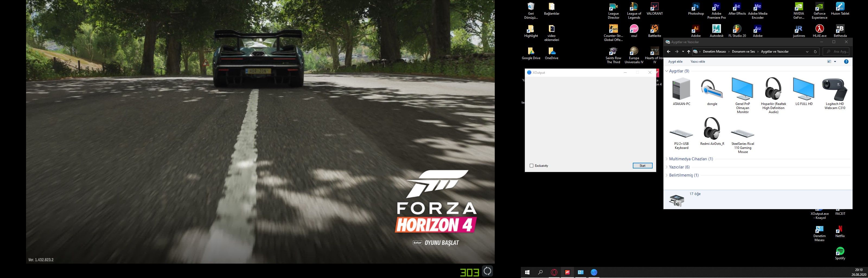Viewport: 868px width, 278px height.
Task: Select the Highlight folder shortcut
Action: click(531, 31)
